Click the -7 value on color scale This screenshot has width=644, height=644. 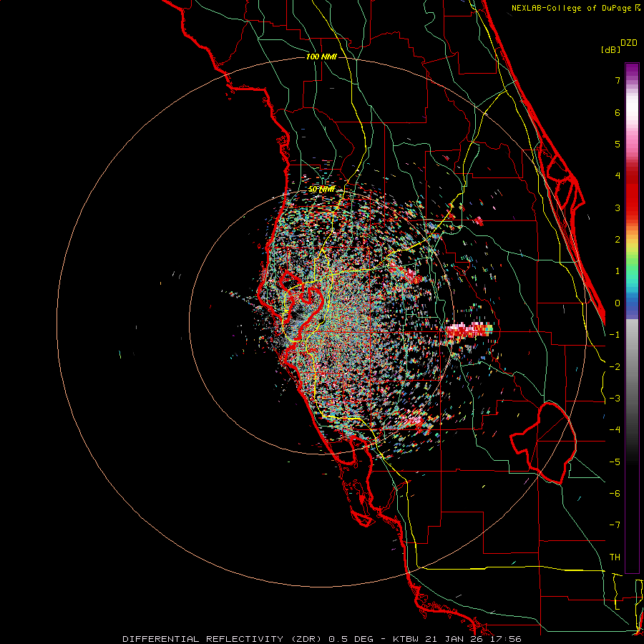click(x=615, y=525)
